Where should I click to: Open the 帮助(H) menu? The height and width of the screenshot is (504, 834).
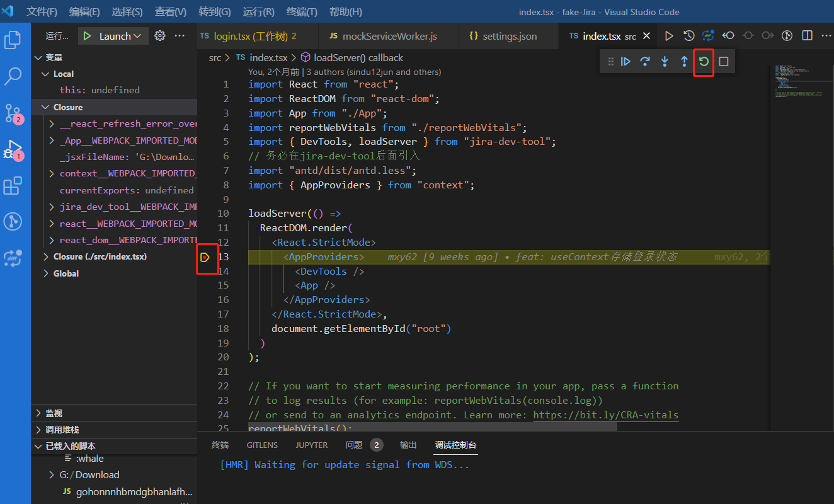pyautogui.click(x=346, y=12)
